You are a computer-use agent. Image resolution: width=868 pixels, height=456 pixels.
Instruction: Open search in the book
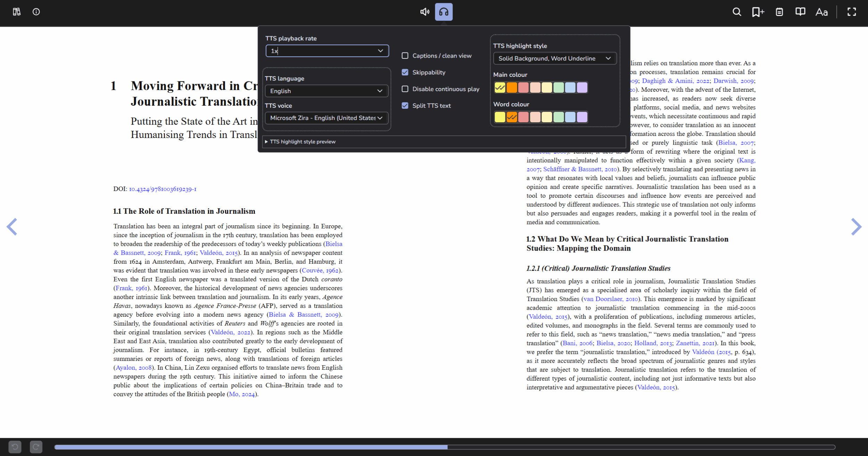pyautogui.click(x=737, y=11)
